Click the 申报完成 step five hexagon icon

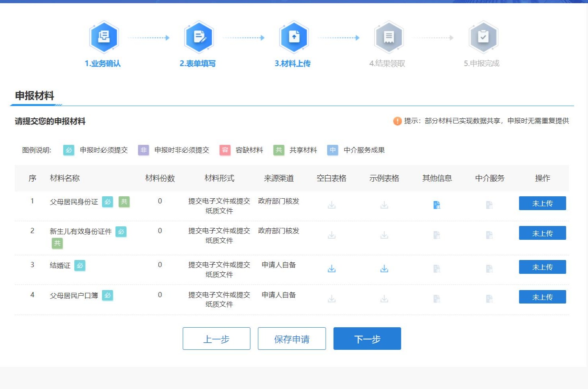(x=483, y=37)
